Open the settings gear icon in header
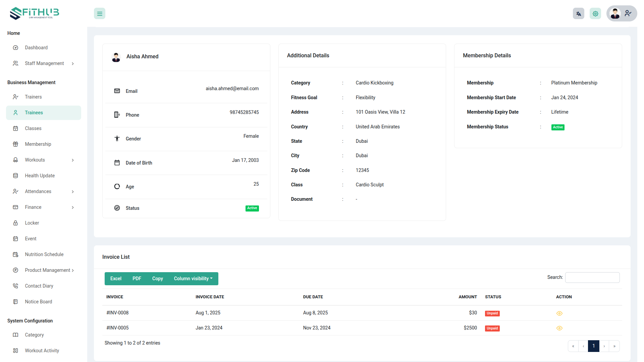 [595, 14]
